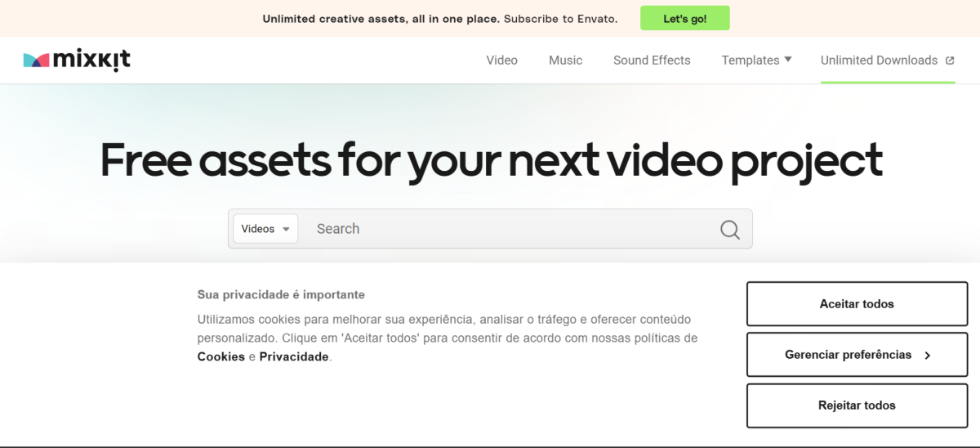
Task: Click the chevron arrow on Gerenciar preferências
Action: coord(928,356)
